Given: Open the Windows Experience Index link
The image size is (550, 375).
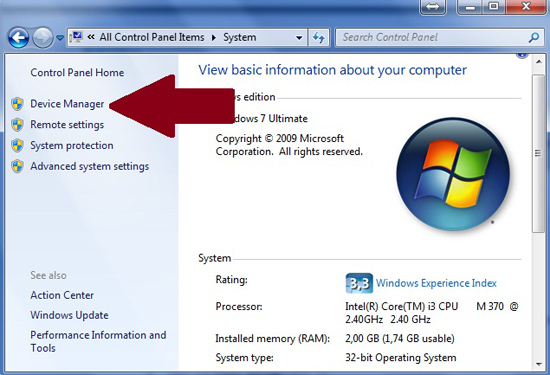Looking at the screenshot, I should click(436, 283).
